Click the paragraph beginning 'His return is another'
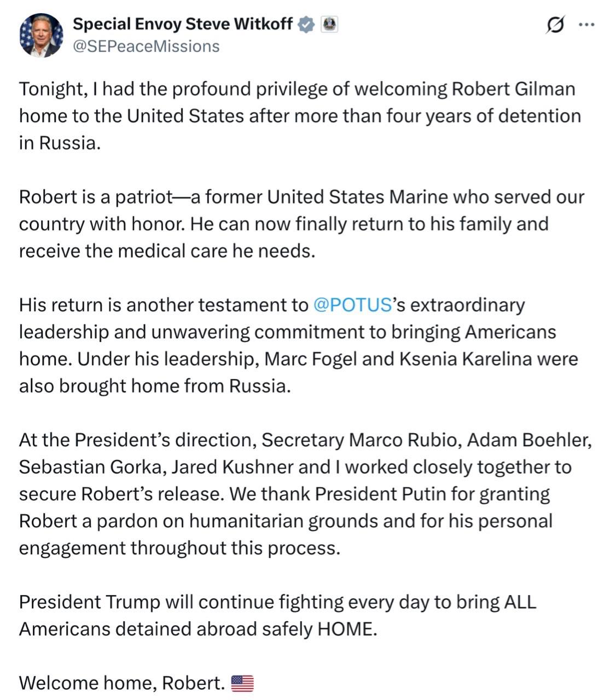This screenshot has width=616, height=700. (x=298, y=345)
